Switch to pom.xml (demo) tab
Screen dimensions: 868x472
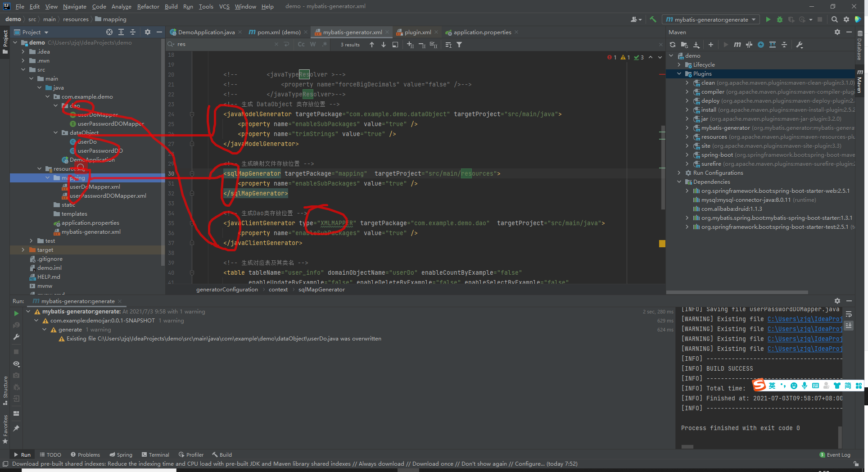click(279, 32)
